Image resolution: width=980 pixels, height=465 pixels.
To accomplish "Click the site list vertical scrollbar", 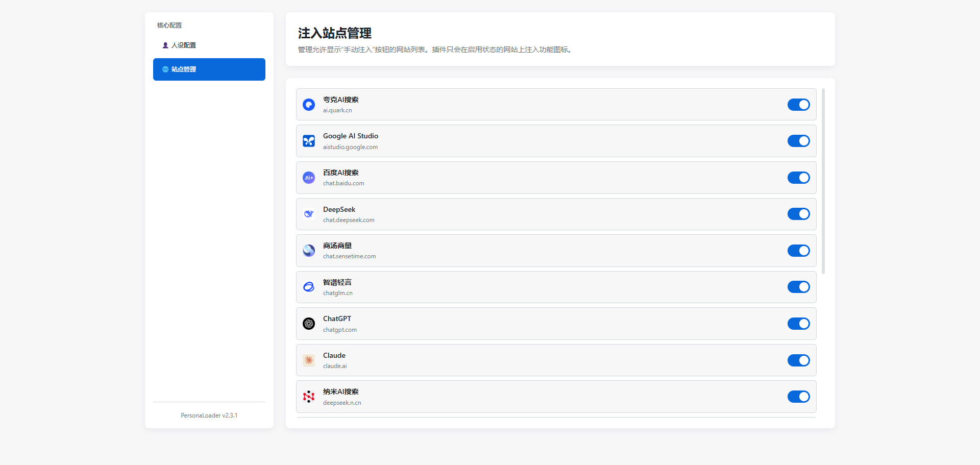I will 823,181.
